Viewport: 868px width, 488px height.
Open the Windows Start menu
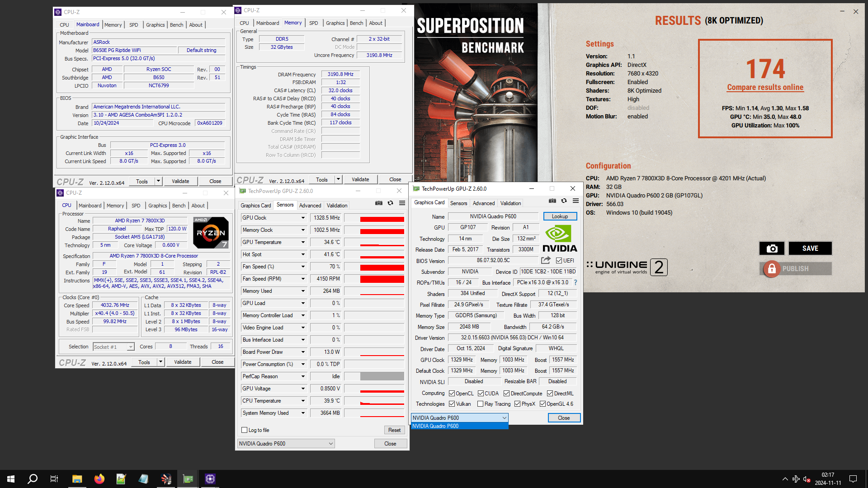click(x=11, y=479)
